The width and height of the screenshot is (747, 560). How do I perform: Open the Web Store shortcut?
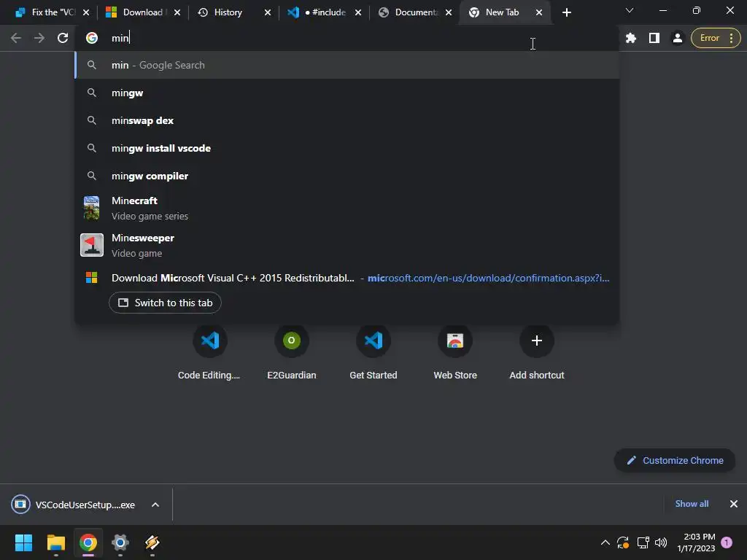[455, 352]
